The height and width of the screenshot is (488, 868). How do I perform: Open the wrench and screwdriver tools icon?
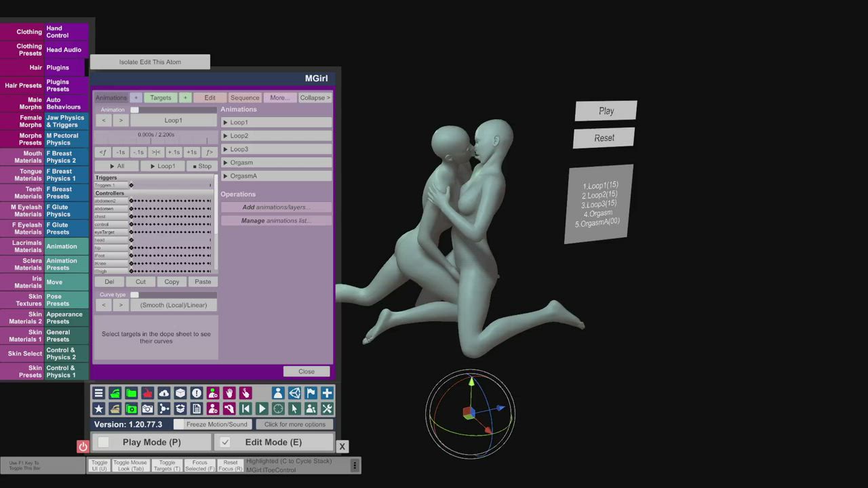tap(327, 409)
